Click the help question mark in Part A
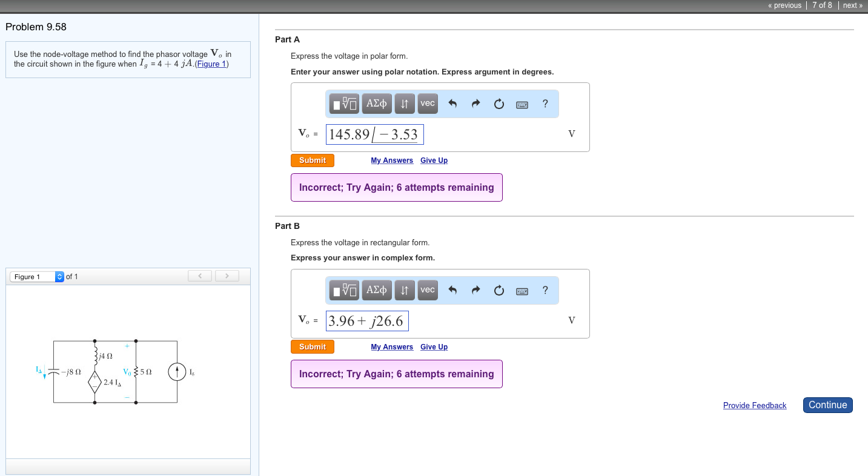 click(545, 104)
